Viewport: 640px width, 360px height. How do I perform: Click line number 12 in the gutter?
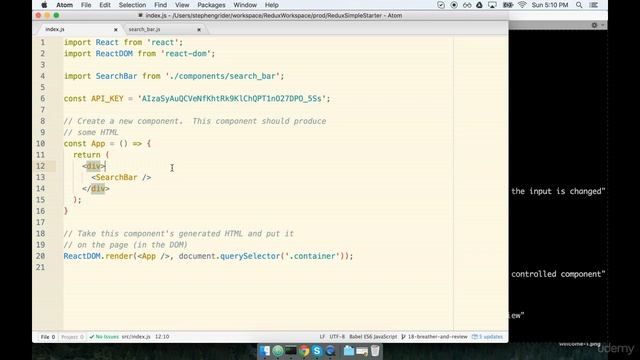pyautogui.click(x=40, y=166)
